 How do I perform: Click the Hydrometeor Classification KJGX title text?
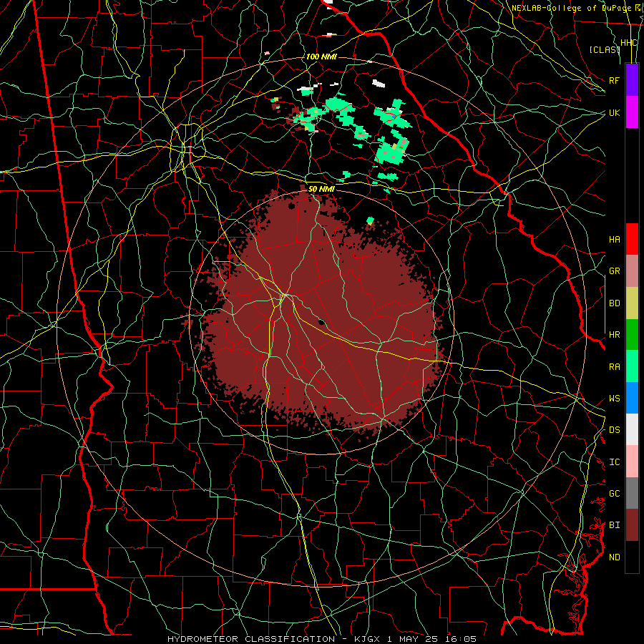click(x=321, y=639)
